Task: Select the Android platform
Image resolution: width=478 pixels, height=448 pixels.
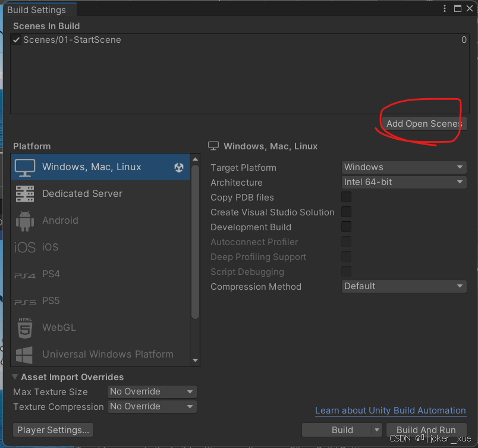Action: [x=100, y=221]
